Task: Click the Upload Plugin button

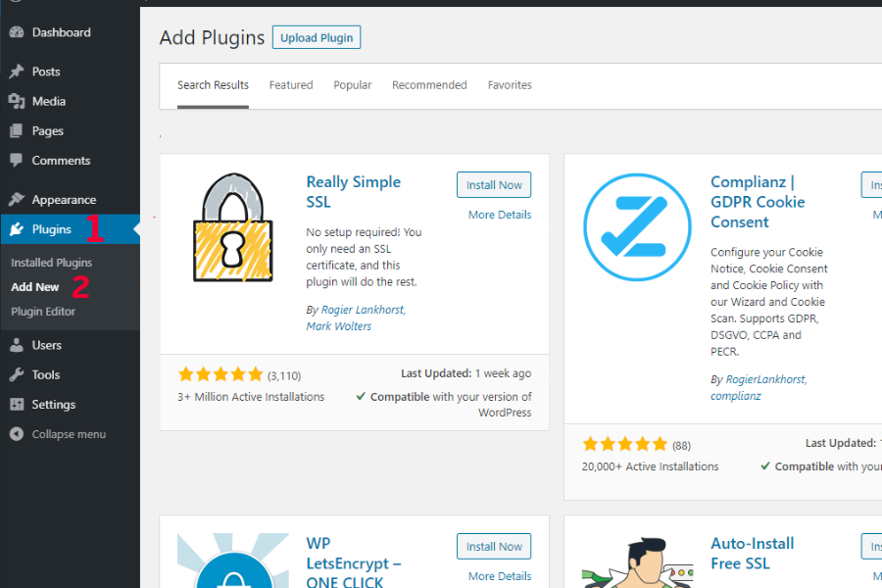Action: point(317,37)
